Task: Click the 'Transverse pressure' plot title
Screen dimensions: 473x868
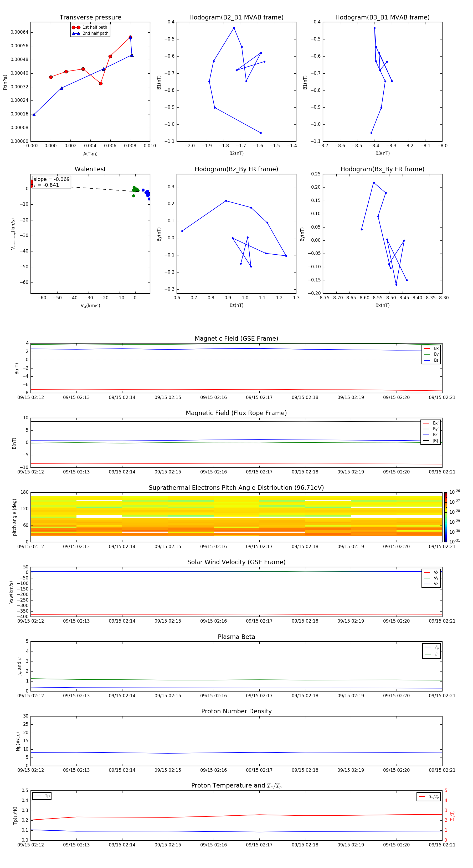Action: pos(90,18)
